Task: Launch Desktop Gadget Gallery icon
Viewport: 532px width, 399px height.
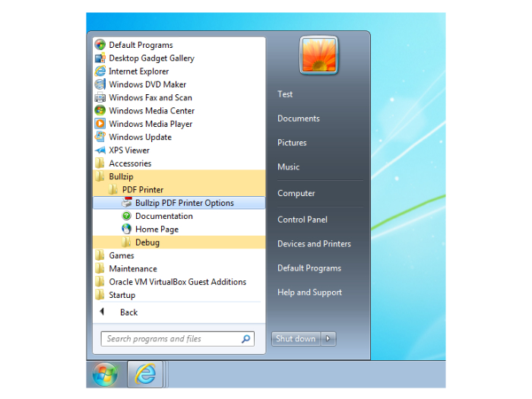Action: click(100, 58)
